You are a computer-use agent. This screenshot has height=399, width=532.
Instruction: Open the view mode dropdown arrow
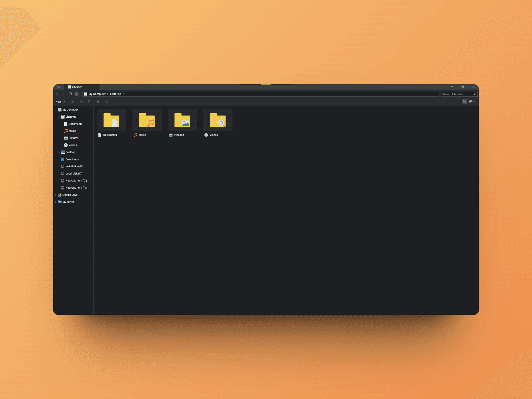(475, 102)
